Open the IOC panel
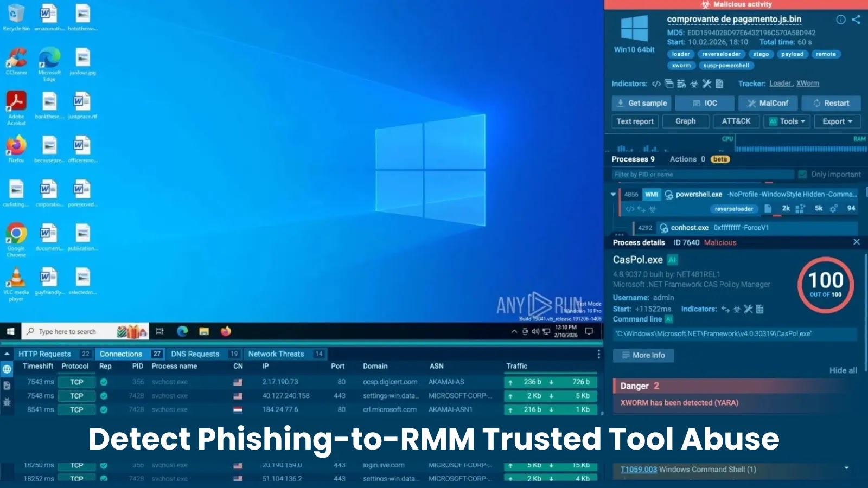Screen dimensions: 868x488 (705, 103)
